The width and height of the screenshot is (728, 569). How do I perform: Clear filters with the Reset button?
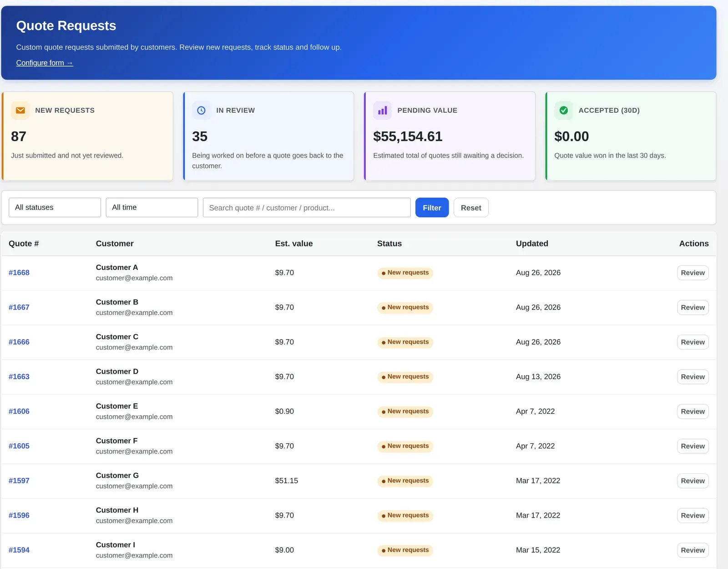pos(471,208)
